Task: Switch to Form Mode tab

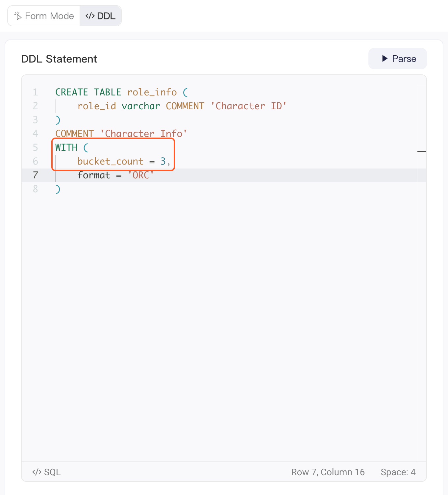Action: [44, 16]
